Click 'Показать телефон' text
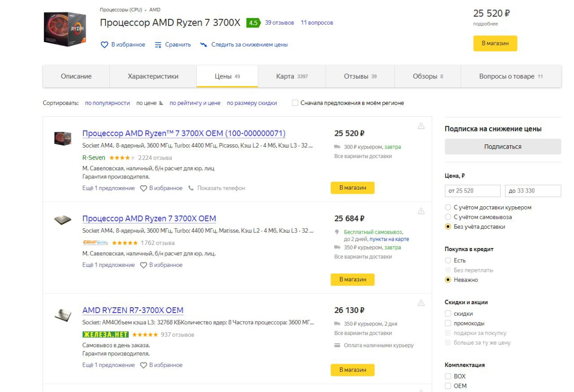The image size is (574, 392). [x=221, y=188]
